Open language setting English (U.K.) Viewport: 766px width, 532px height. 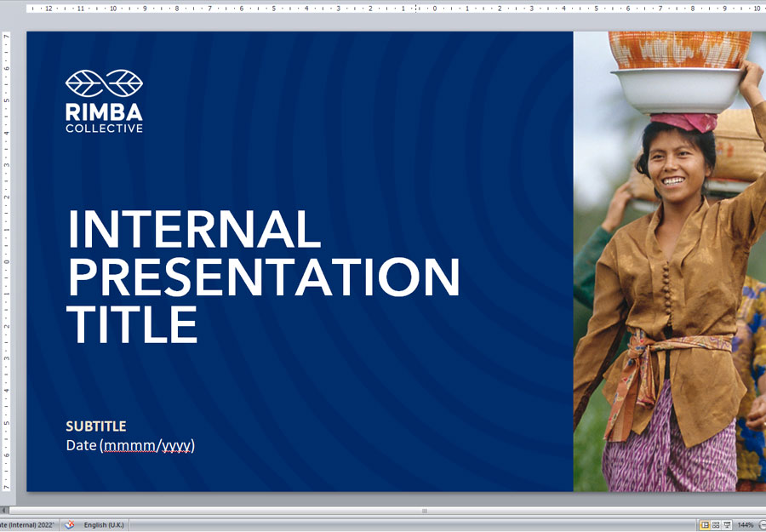(x=104, y=524)
